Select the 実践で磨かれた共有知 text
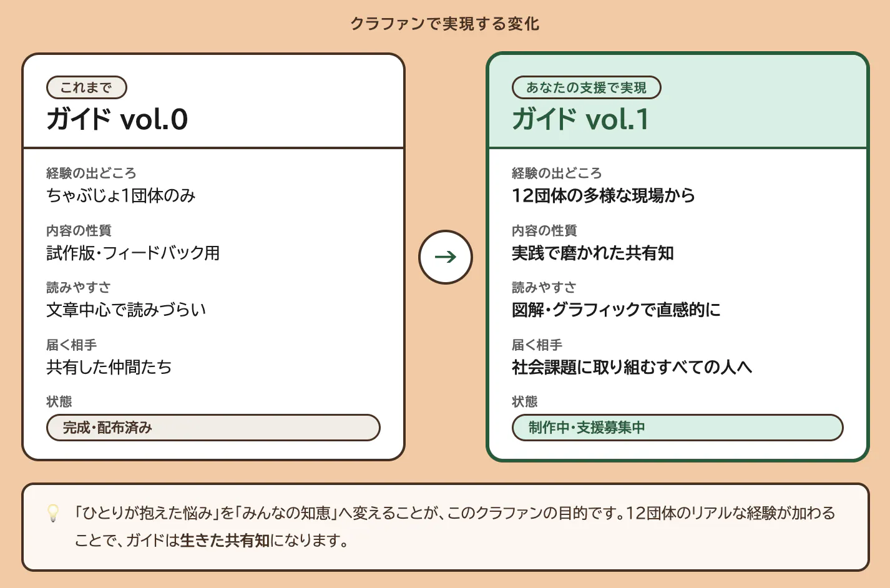This screenshot has height=588, width=890. (593, 253)
